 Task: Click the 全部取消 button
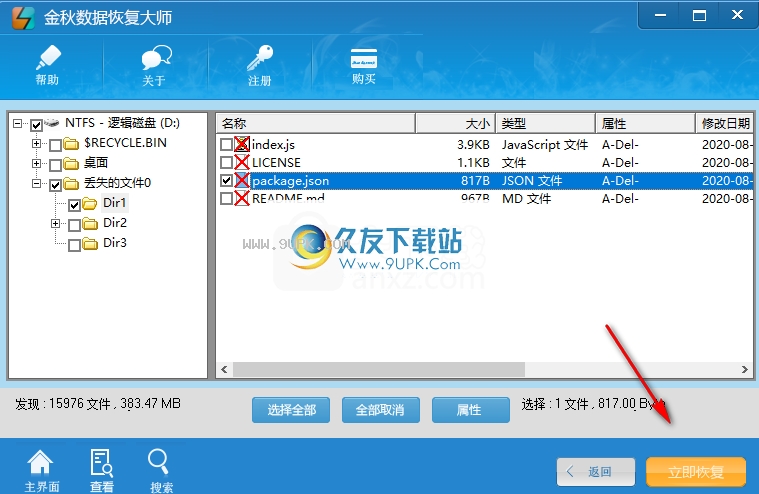(380, 410)
